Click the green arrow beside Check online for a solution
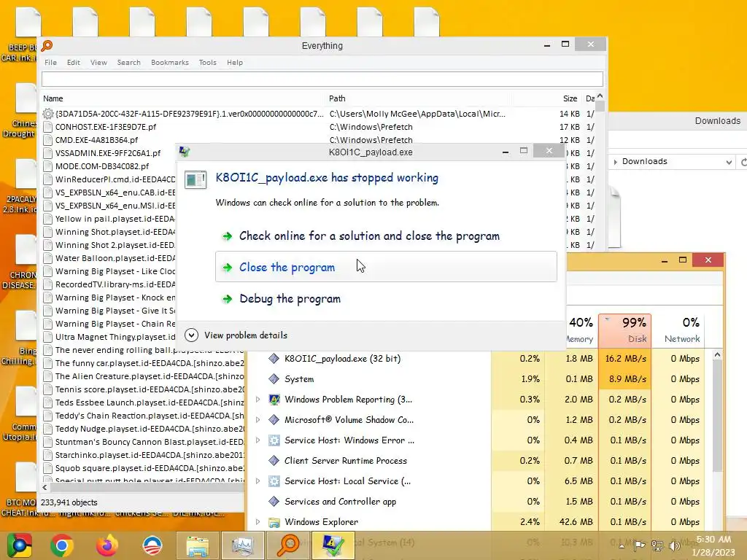747x560 pixels. 228,236
